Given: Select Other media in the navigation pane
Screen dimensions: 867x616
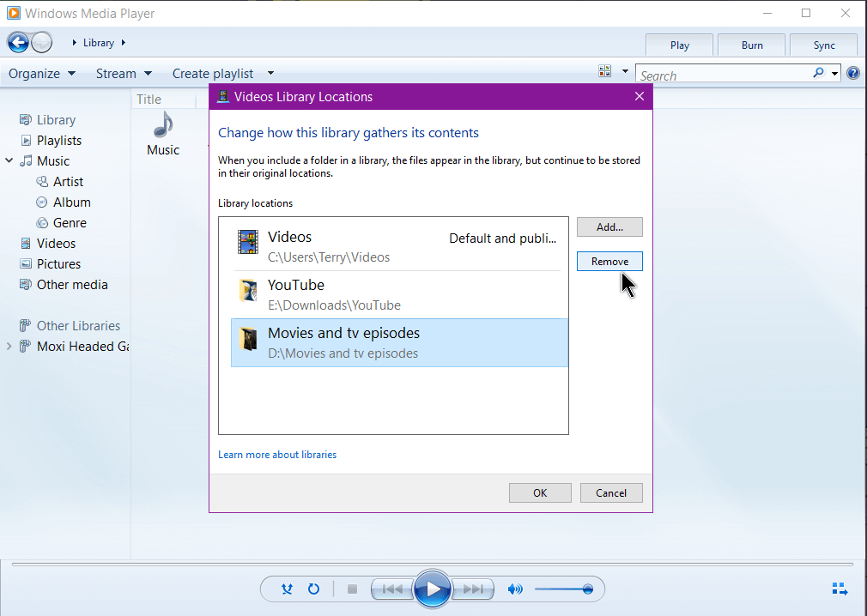Looking at the screenshot, I should (x=72, y=285).
